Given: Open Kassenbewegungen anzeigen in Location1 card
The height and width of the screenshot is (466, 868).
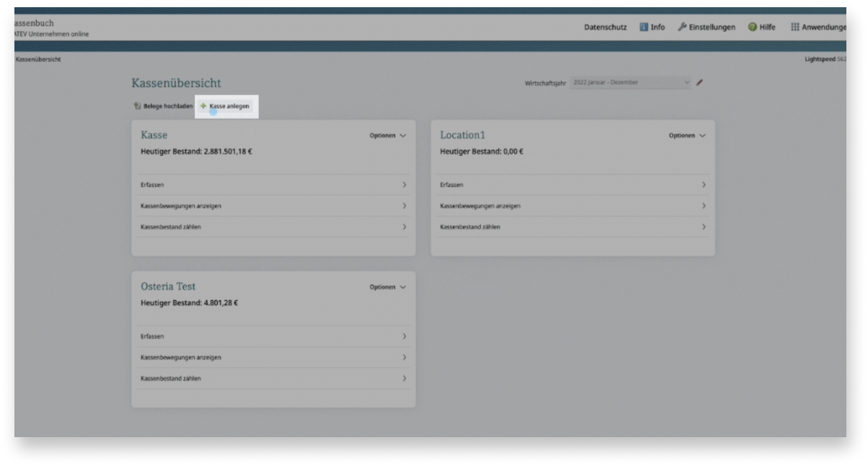Looking at the screenshot, I should click(x=573, y=206).
